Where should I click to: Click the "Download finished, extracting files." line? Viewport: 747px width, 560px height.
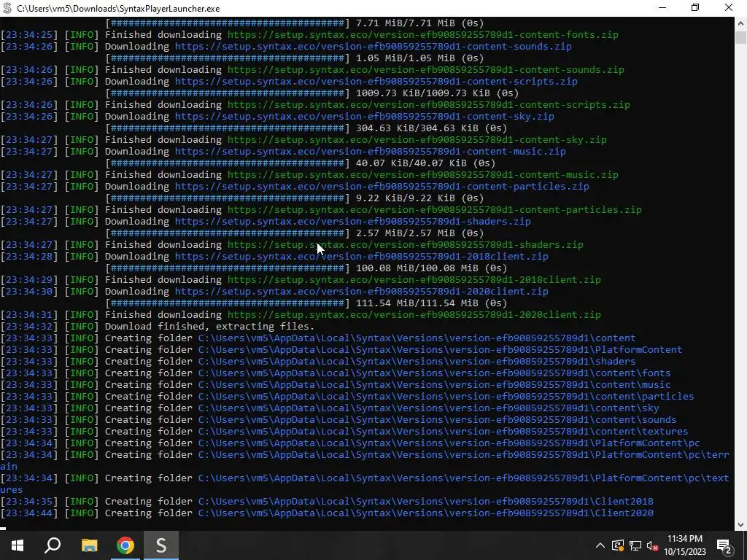(209, 326)
